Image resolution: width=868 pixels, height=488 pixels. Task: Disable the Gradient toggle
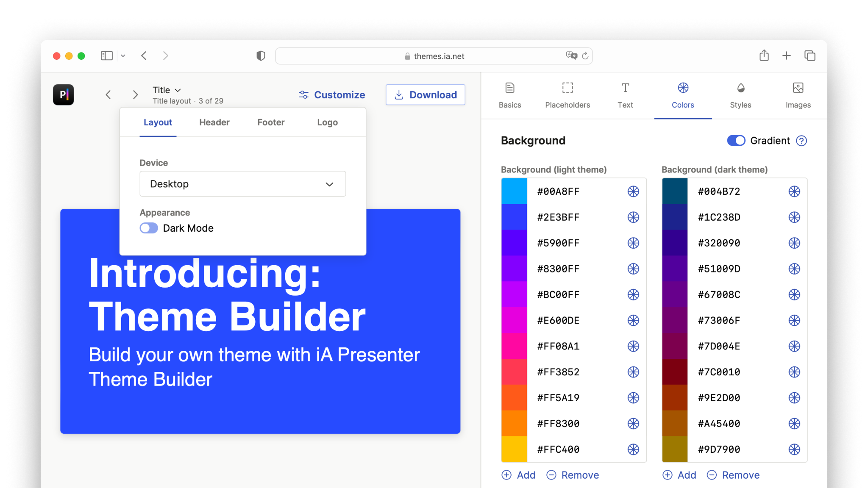[x=736, y=141]
